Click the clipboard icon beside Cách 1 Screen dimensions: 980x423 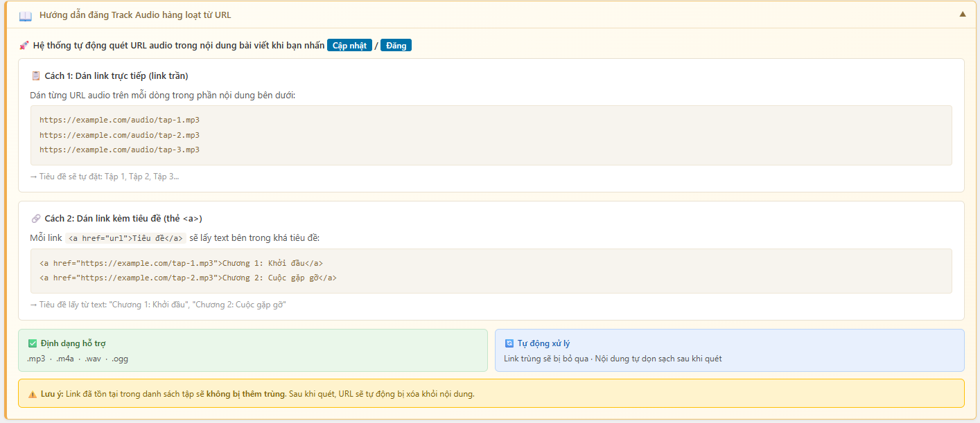click(36, 75)
